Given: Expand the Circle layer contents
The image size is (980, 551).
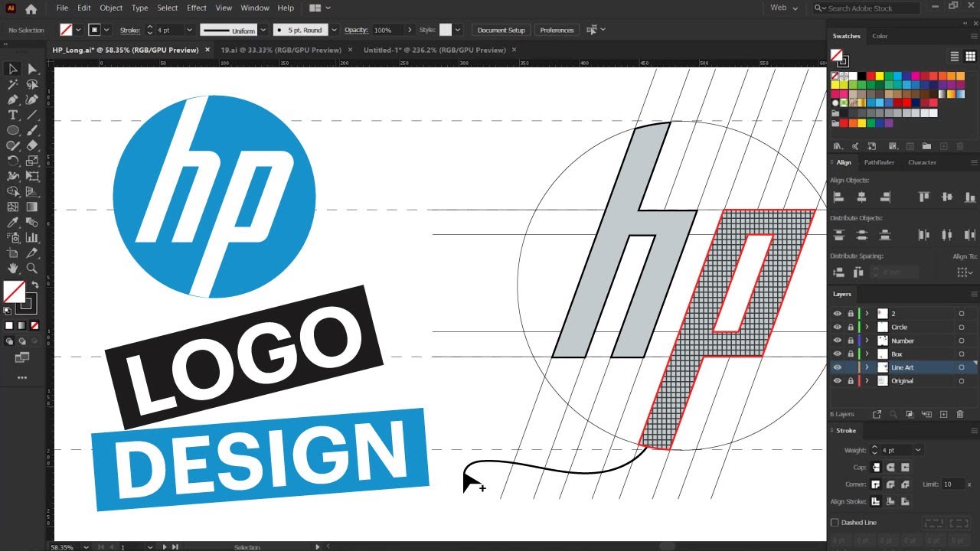Looking at the screenshot, I should (867, 327).
